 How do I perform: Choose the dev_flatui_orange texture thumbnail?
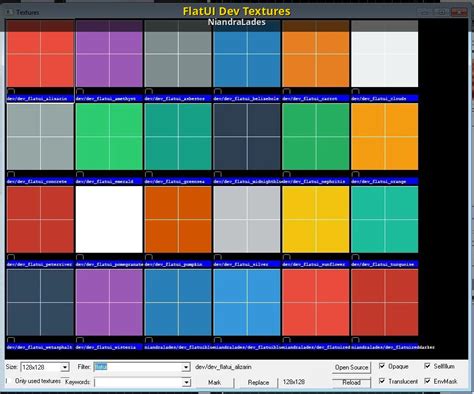385,136
